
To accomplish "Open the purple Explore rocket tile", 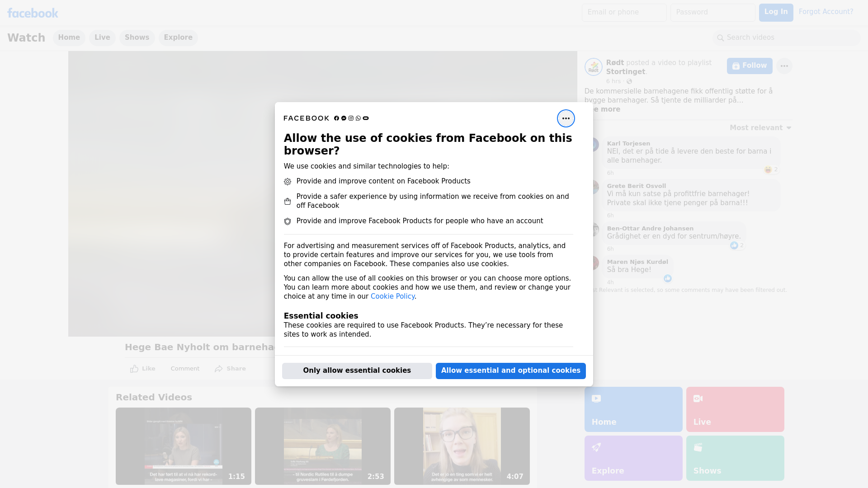I will pos(633,458).
